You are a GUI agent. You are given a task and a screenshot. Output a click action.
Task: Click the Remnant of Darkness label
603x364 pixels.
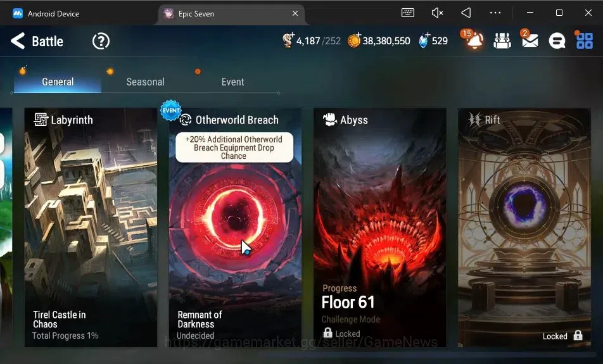[x=200, y=320]
